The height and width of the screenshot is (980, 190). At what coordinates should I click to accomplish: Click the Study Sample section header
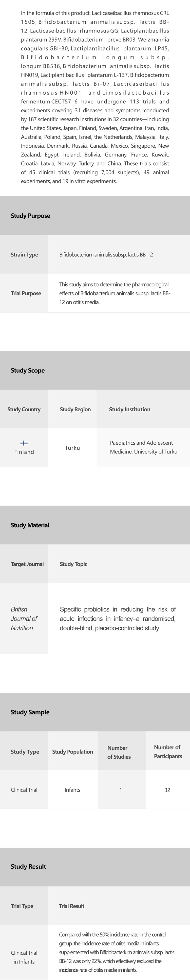point(30,712)
